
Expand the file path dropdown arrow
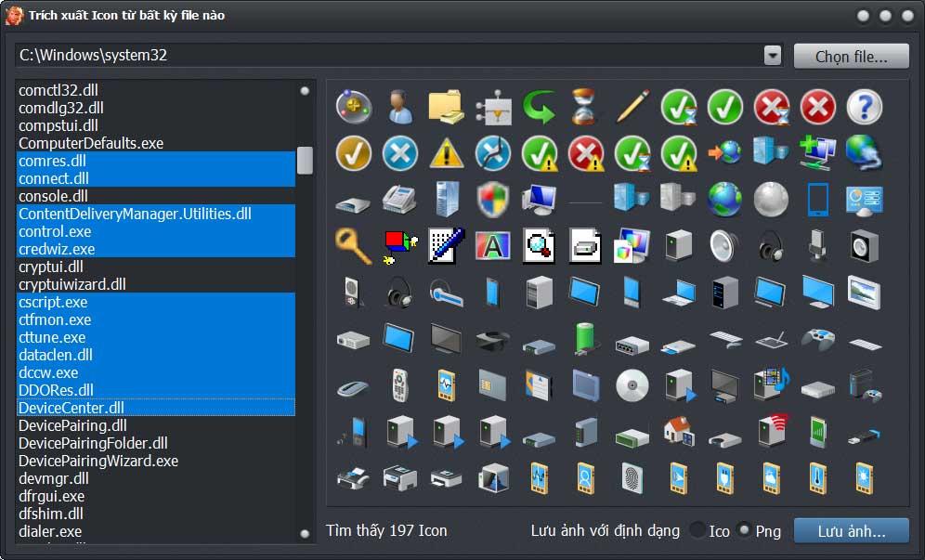pyautogui.click(x=773, y=56)
